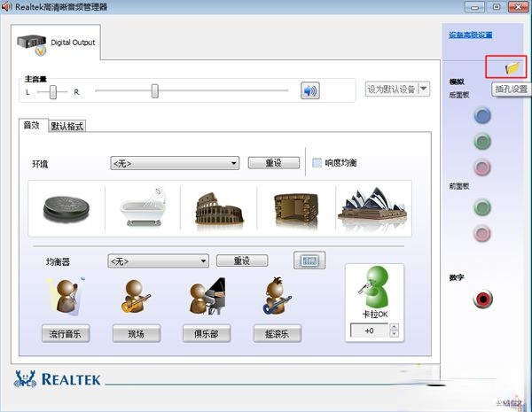Apply the rock preset button

tap(278, 334)
